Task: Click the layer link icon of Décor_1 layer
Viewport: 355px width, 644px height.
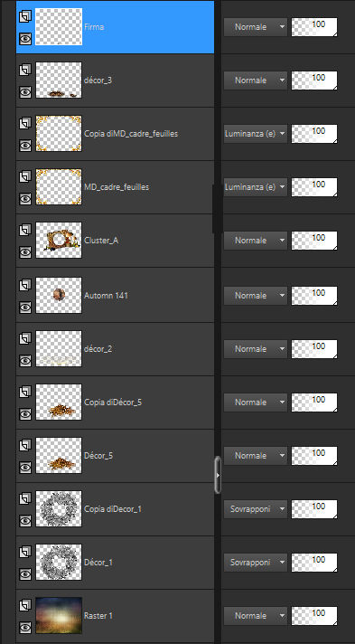Action: click(x=25, y=552)
